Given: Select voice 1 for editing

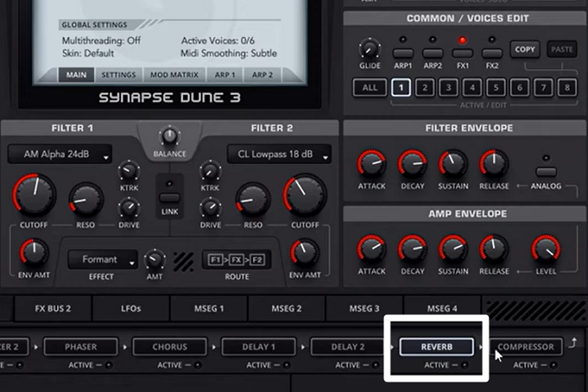Looking at the screenshot, I should coord(401,87).
